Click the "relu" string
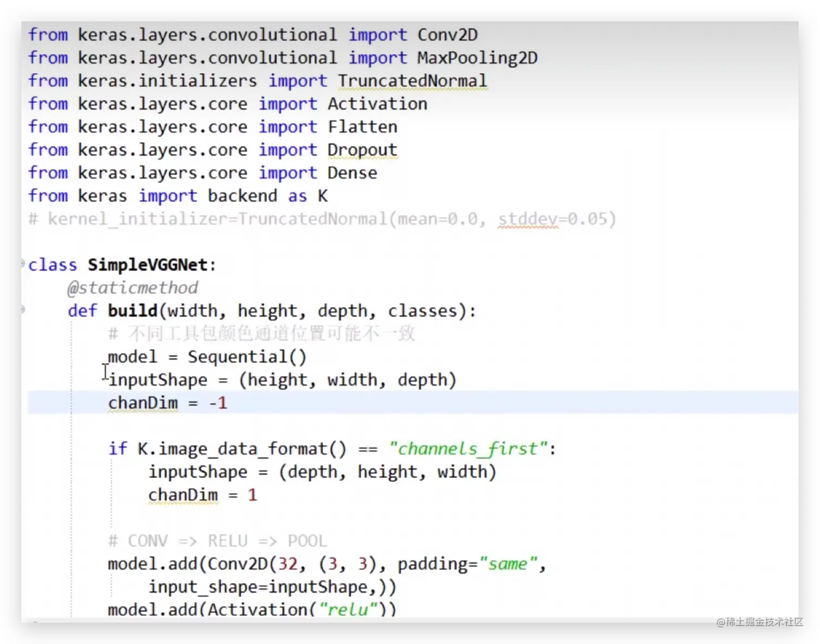Image resolution: width=820 pixels, height=644 pixels. pos(348,610)
